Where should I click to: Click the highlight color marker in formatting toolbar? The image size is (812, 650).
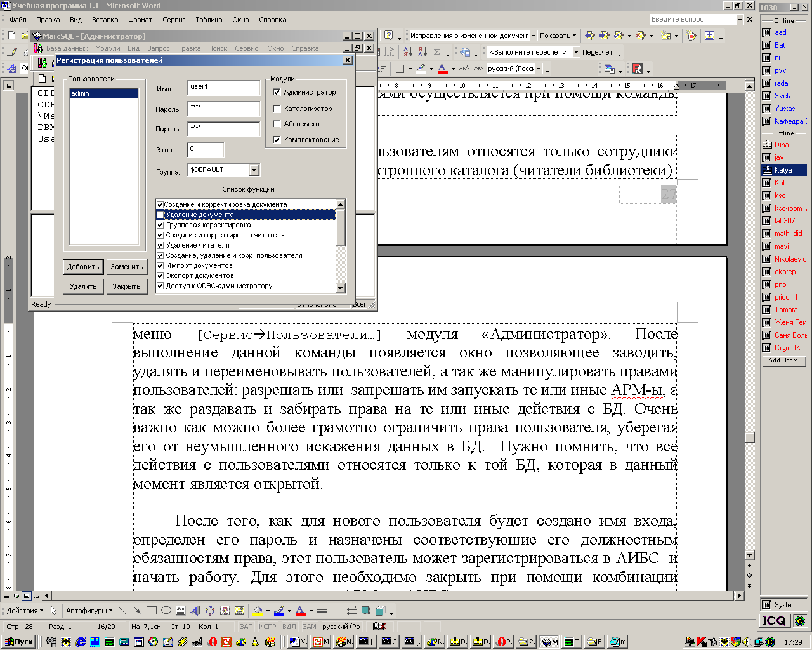[x=421, y=69]
